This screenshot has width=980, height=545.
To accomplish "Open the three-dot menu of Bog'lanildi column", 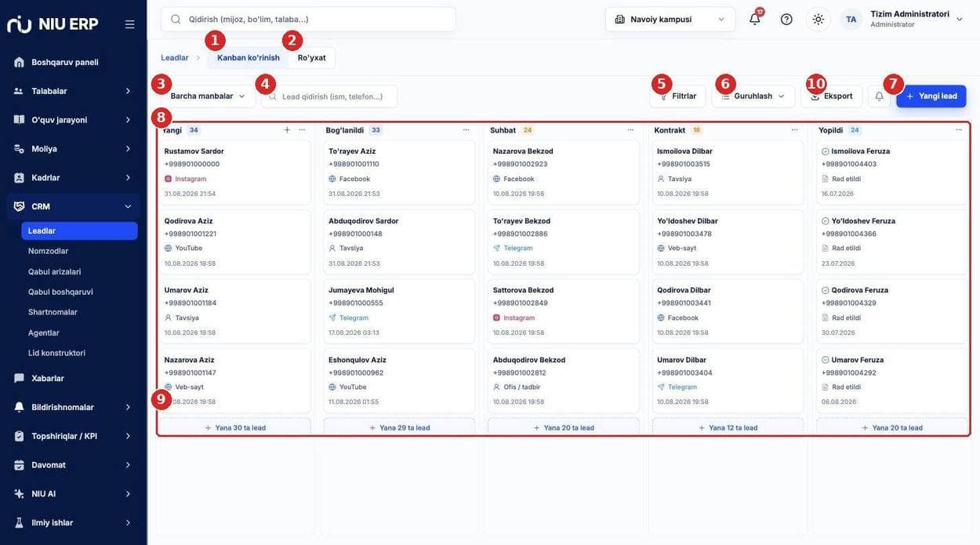I will pyautogui.click(x=466, y=129).
